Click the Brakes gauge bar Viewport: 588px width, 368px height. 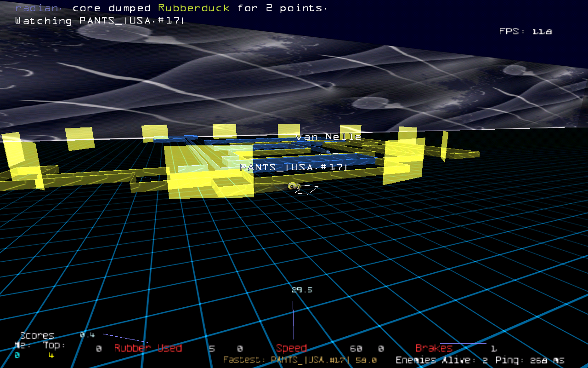pyautogui.click(x=463, y=343)
